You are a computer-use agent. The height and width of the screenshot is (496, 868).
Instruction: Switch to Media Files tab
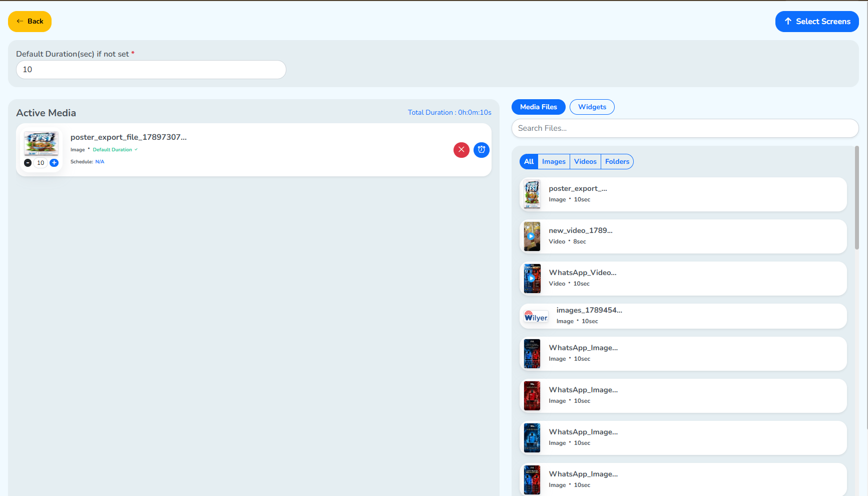coord(539,107)
